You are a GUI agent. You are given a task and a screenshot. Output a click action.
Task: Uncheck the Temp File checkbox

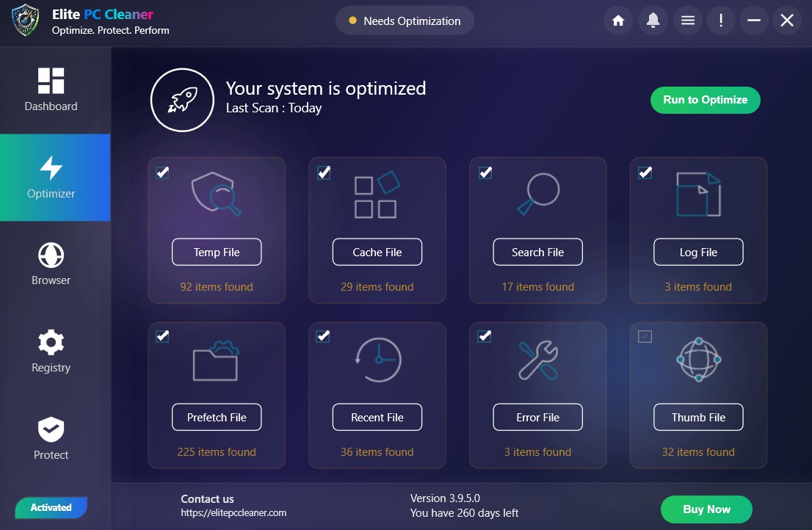tap(162, 173)
